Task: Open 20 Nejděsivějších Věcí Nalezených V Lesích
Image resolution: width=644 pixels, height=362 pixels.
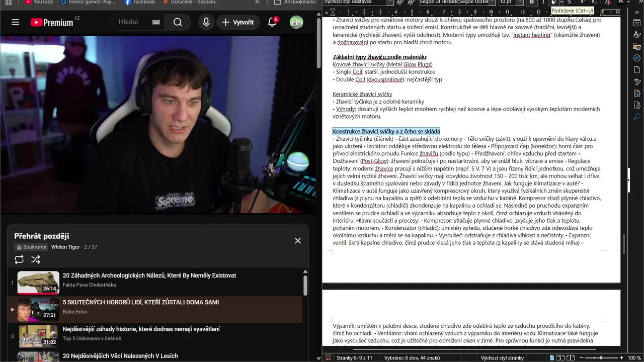Action: click(x=120, y=356)
